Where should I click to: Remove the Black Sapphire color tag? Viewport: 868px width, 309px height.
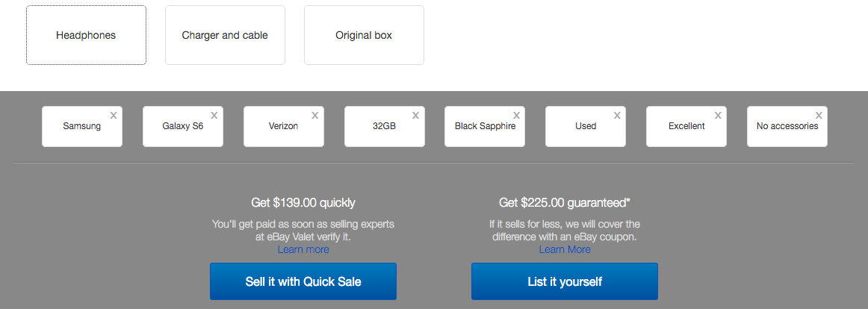(x=516, y=116)
